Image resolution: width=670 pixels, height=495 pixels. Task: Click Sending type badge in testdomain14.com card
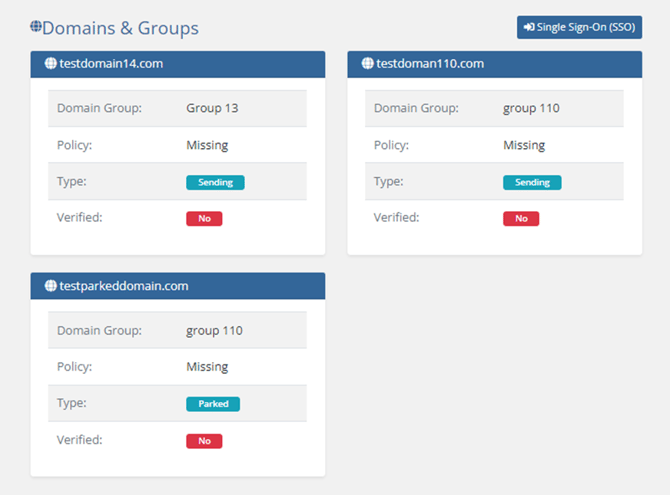point(215,183)
